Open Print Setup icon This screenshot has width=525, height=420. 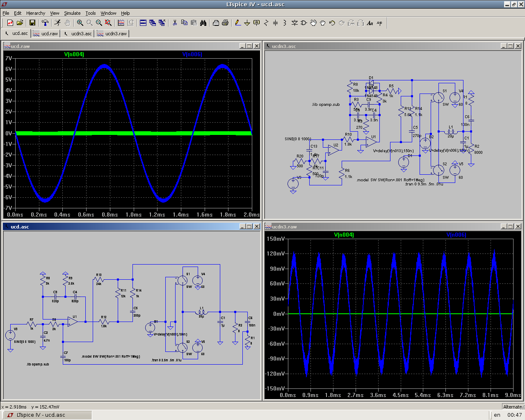[216, 23]
